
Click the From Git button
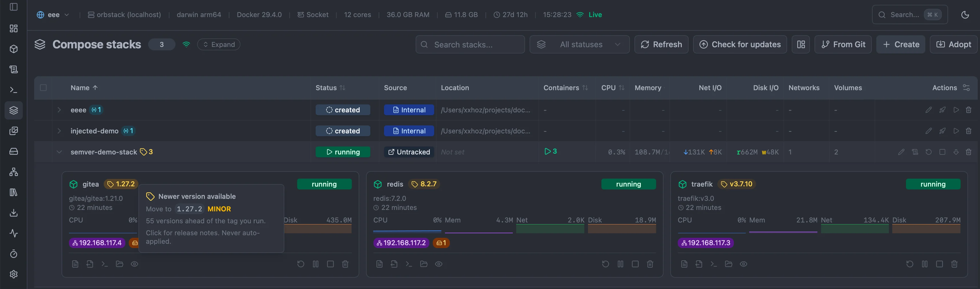[843, 44]
